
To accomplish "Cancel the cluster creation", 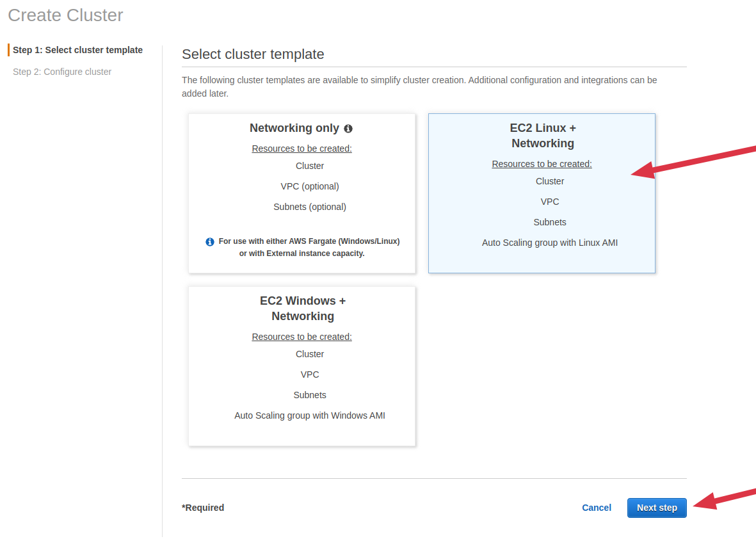I will coord(596,508).
